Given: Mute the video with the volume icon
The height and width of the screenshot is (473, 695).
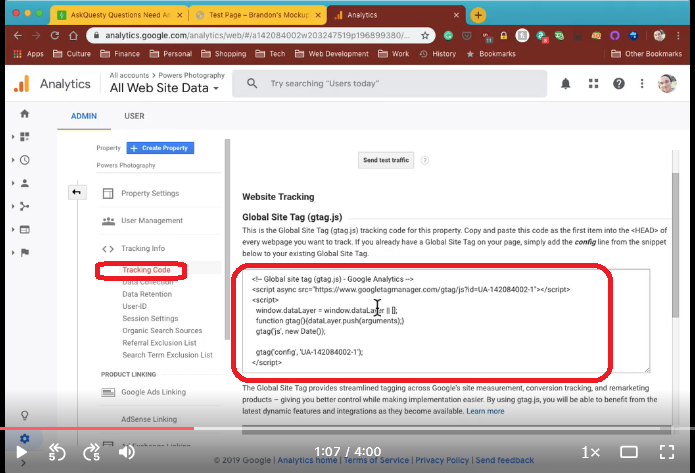Looking at the screenshot, I should (127, 452).
